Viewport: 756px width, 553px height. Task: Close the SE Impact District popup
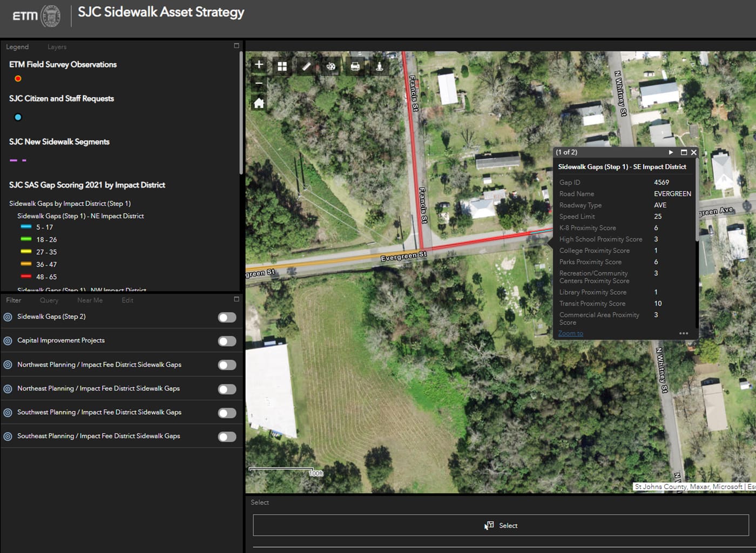pos(694,152)
